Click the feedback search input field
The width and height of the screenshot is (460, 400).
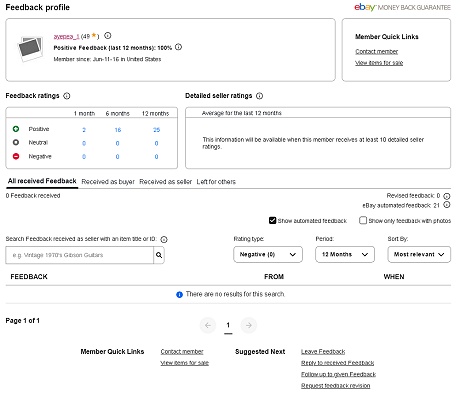[79, 255]
